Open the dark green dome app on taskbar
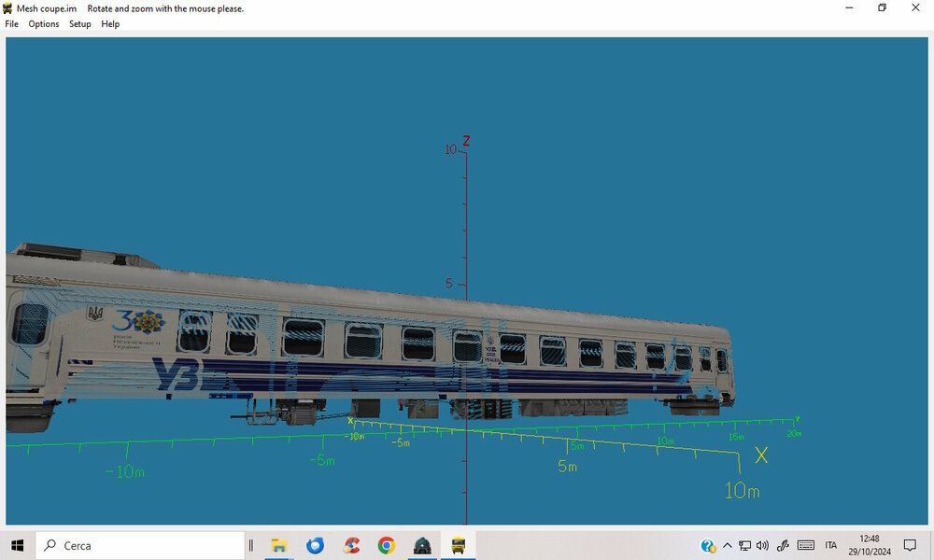Screen dimensions: 934x560 click(422, 545)
